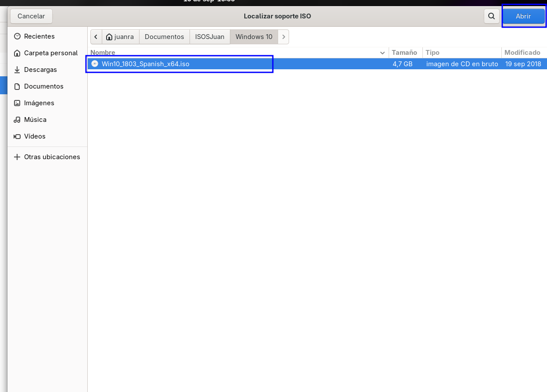Click the path bar forward arrow
Screen dimensions: 547x392
pos(284,37)
